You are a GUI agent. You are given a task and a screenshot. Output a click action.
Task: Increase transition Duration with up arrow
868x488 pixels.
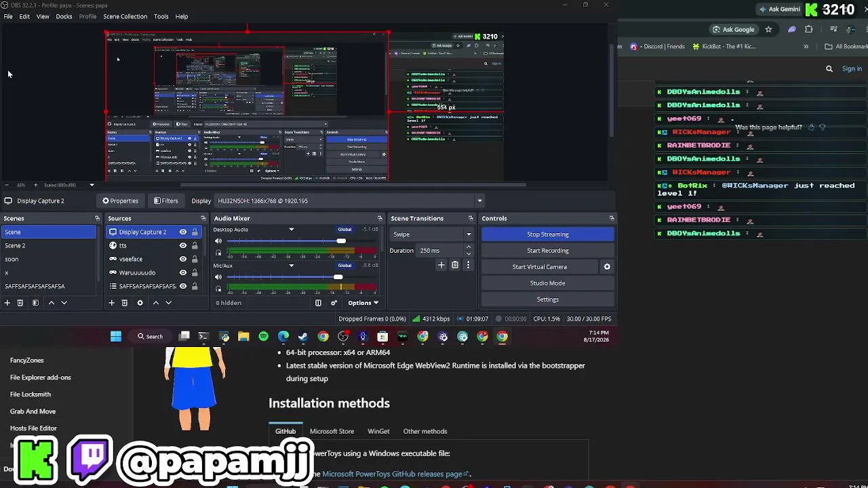coord(468,247)
